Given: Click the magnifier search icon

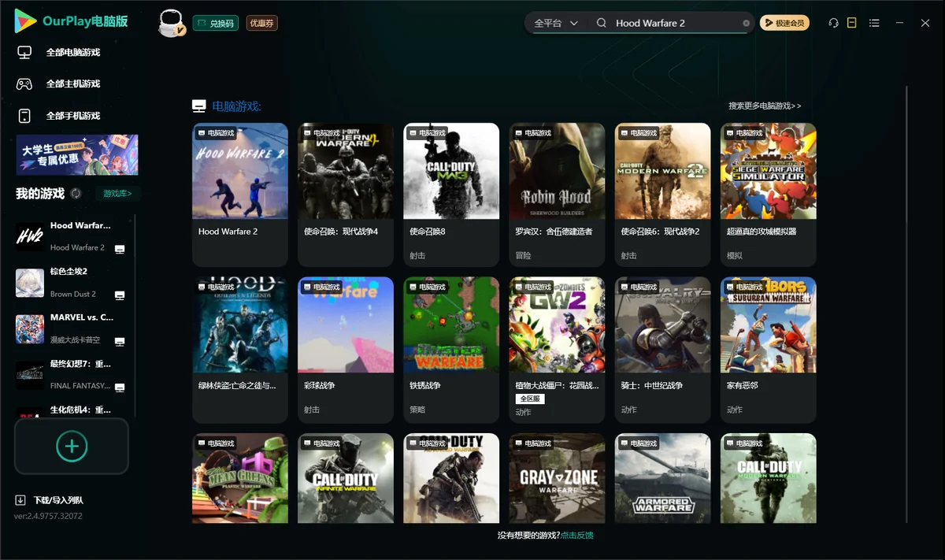Looking at the screenshot, I should [602, 23].
